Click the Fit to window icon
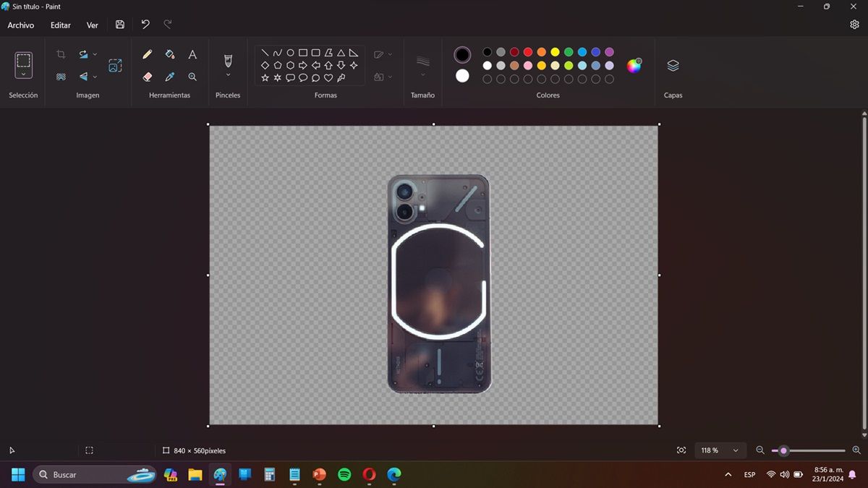 [x=681, y=450]
